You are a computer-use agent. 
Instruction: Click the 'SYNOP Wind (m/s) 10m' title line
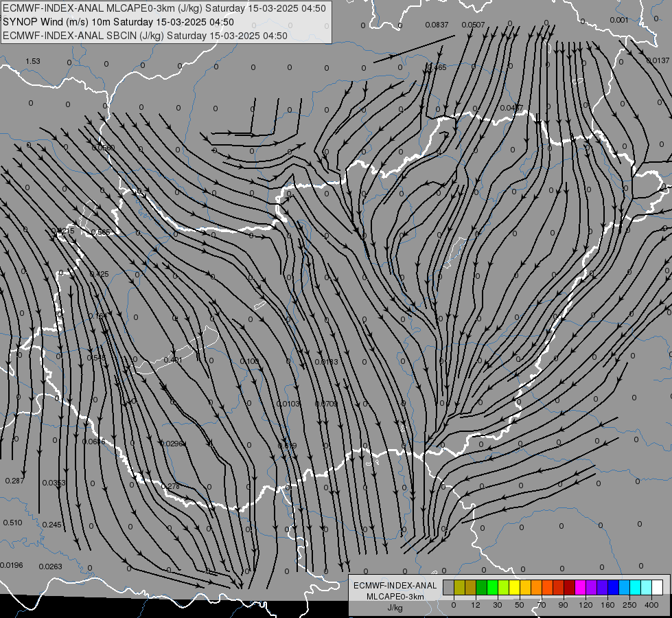click(x=118, y=22)
